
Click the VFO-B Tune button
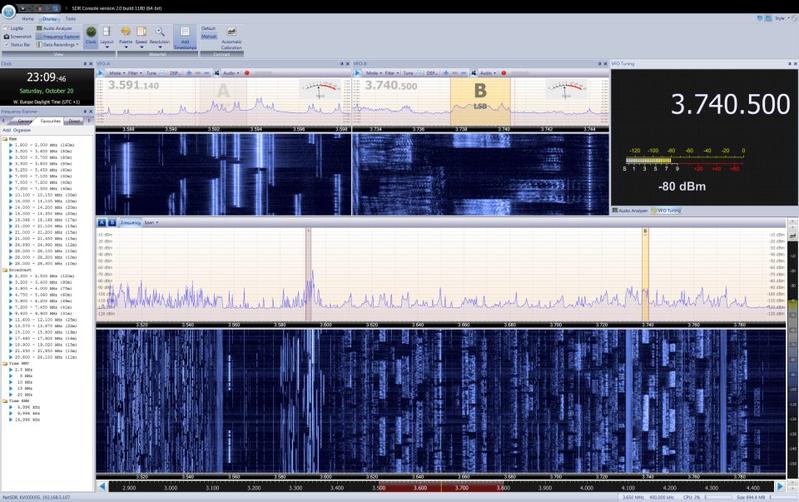coord(408,73)
